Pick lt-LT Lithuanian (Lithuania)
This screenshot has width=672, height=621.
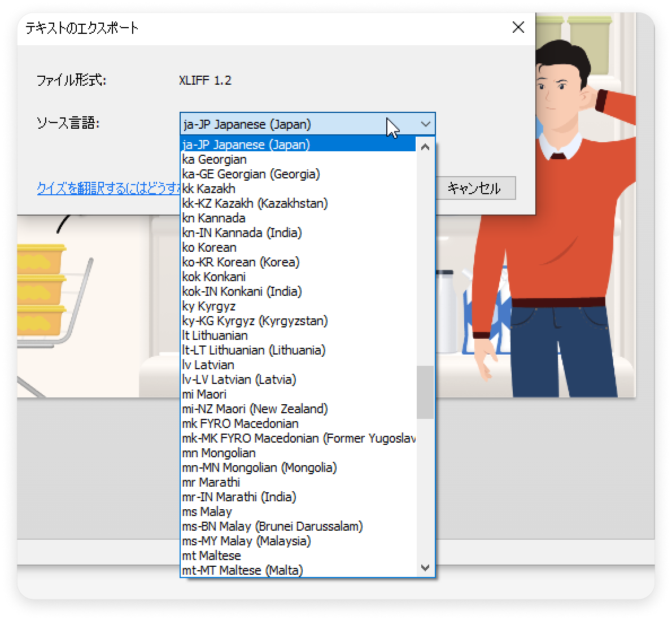298,350
